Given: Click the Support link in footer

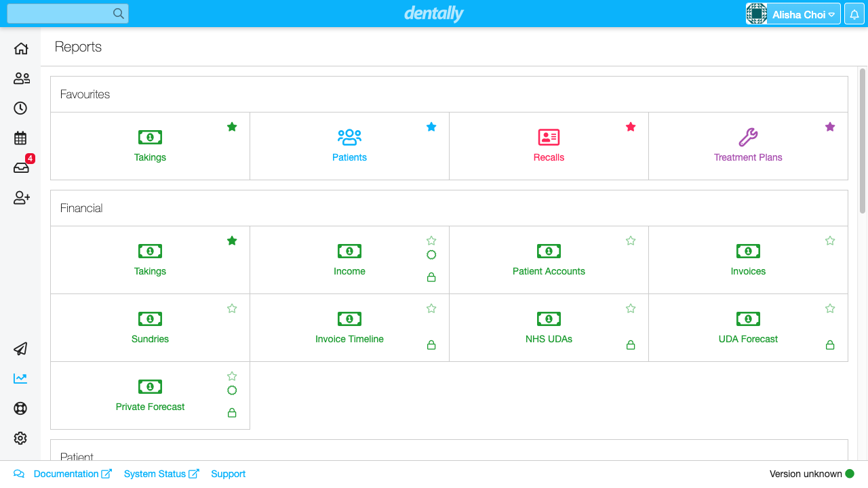Looking at the screenshot, I should 228,474.
